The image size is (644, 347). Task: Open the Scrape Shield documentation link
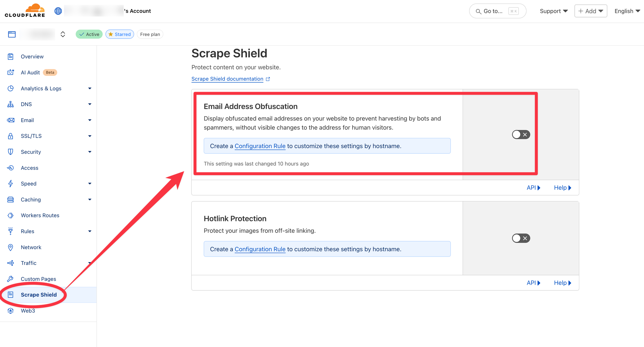click(227, 79)
